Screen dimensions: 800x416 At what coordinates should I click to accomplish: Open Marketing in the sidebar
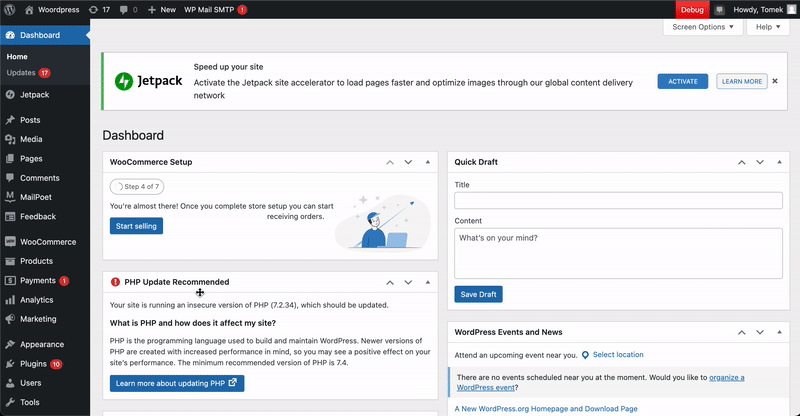tap(45, 319)
